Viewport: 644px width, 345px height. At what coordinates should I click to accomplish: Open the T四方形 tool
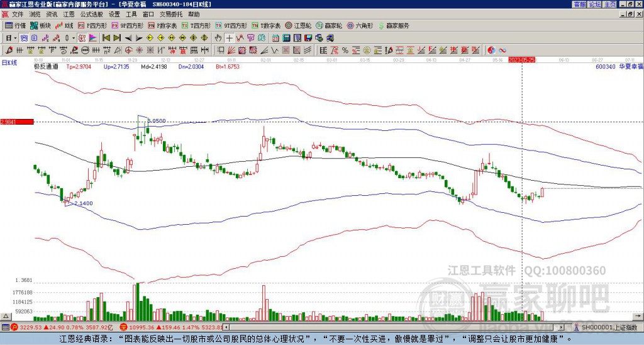196,25
